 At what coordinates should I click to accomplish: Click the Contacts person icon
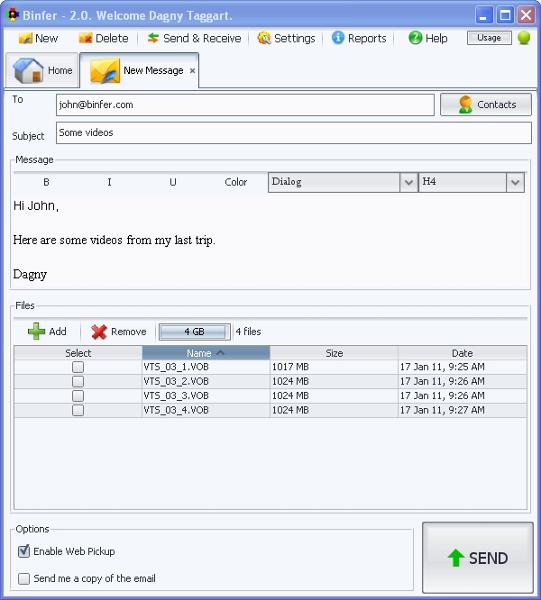click(465, 104)
